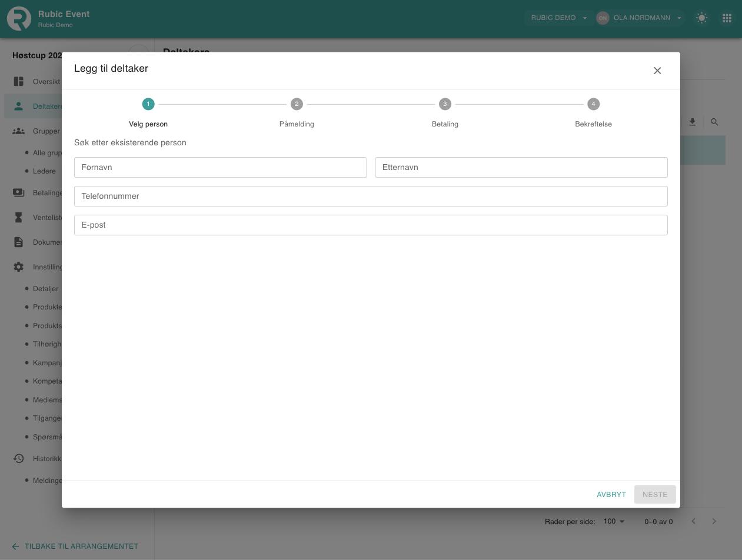Select step 2 Påmelding

coord(297,112)
